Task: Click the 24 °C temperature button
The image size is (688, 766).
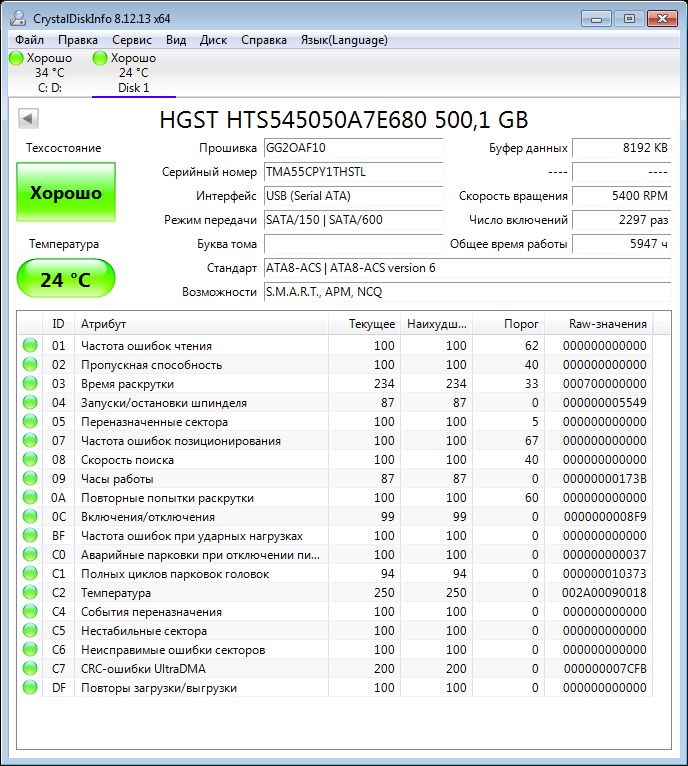Action: click(x=66, y=279)
